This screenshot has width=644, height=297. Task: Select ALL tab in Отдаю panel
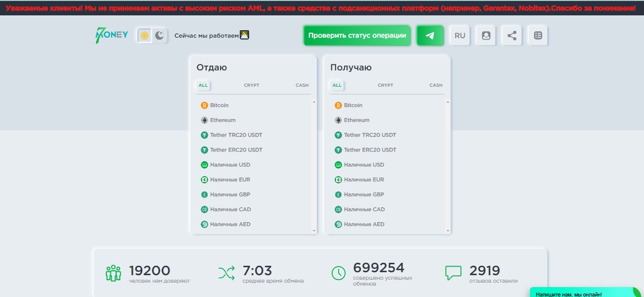coord(203,85)
